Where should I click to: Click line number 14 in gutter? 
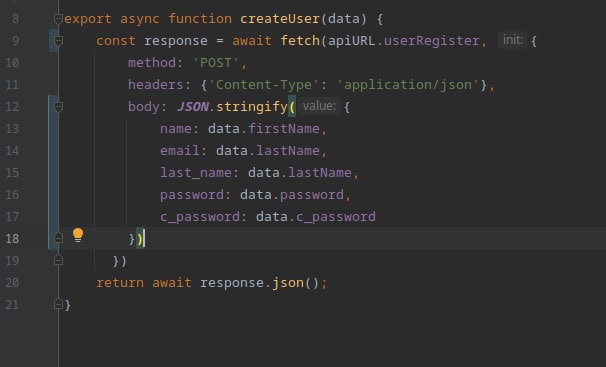coord(12,151)
